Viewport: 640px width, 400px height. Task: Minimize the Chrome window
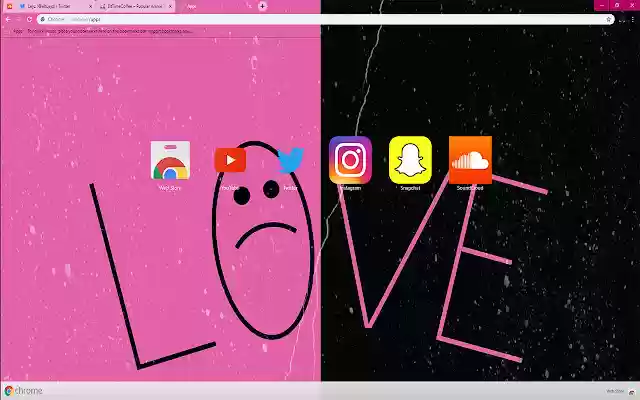point(602,5)
